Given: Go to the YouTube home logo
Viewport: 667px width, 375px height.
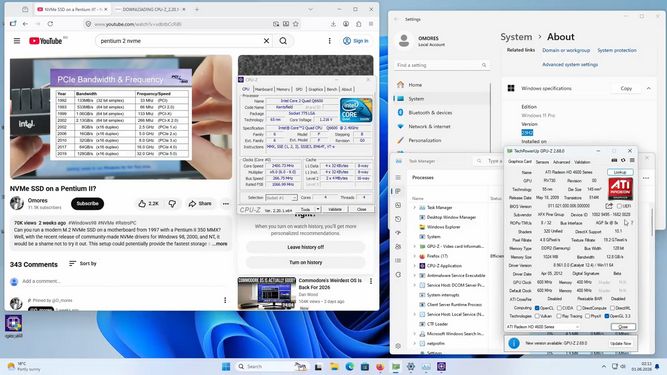Looking at the screenshot, I should coord(46,41).
